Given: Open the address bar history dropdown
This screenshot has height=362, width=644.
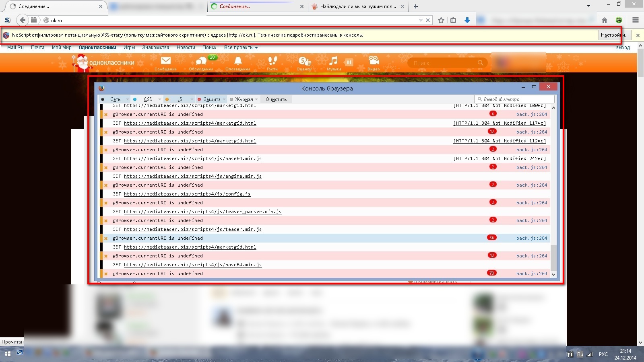Looking at the screenshot, I should click(x=421, y=20).
